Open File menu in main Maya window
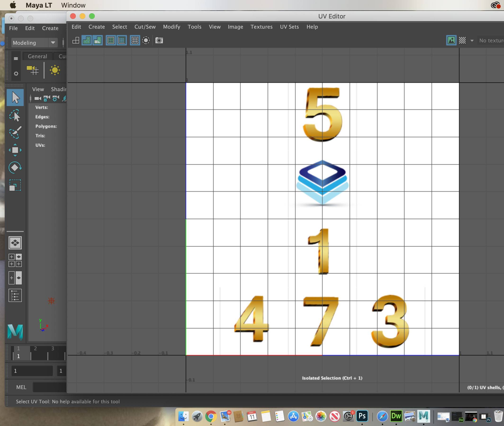The image size is (504, 426). point(13,28)
